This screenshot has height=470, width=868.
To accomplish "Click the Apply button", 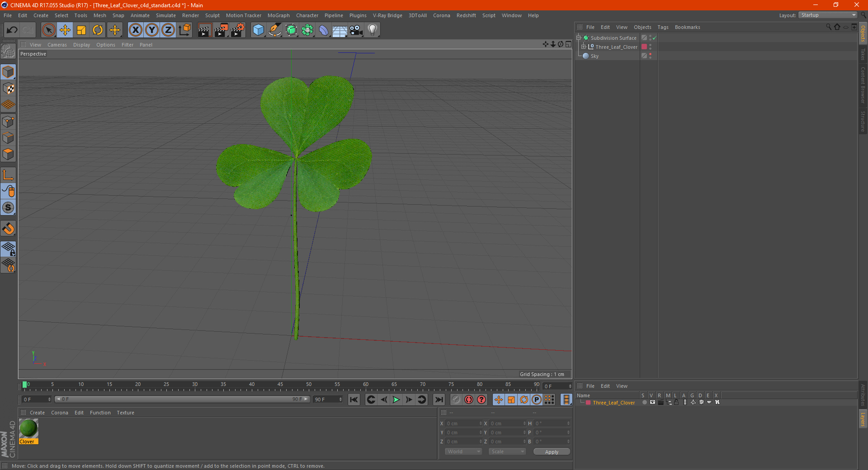I will [552, 452].
